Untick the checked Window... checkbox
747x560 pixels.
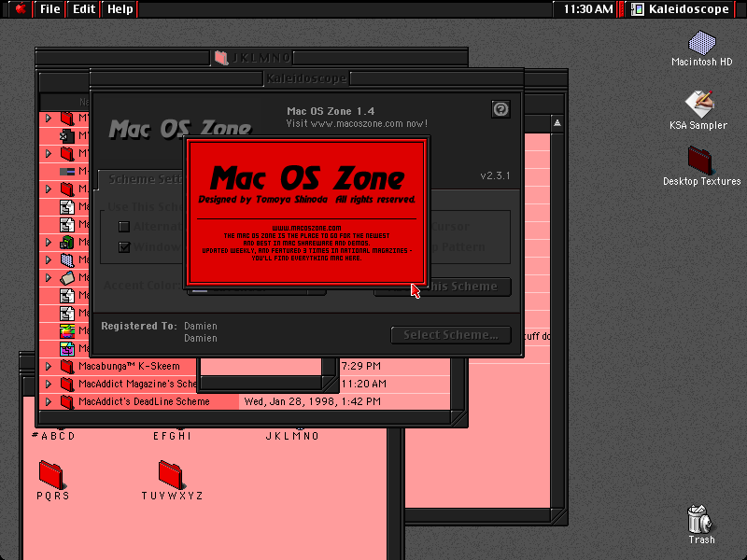124,247
